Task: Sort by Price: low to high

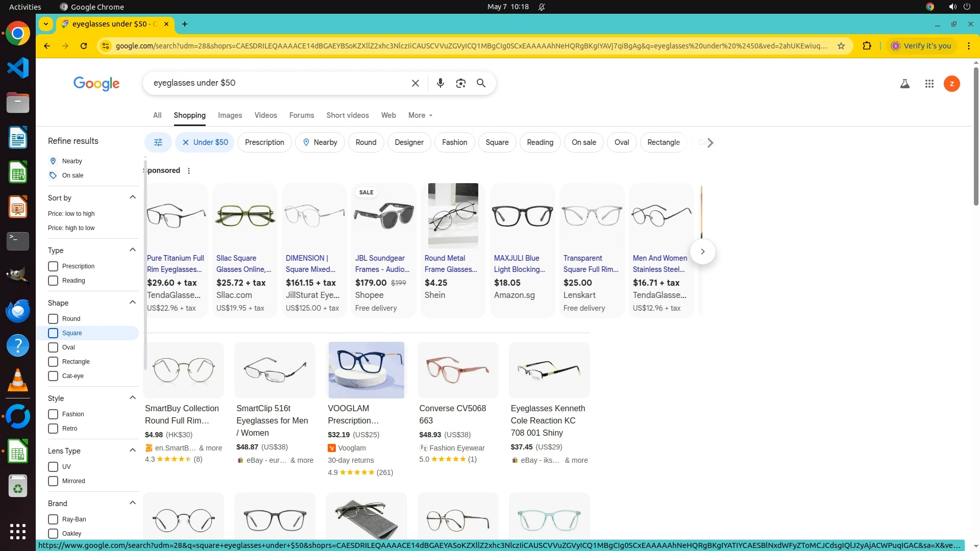Action: click(71, 214)
